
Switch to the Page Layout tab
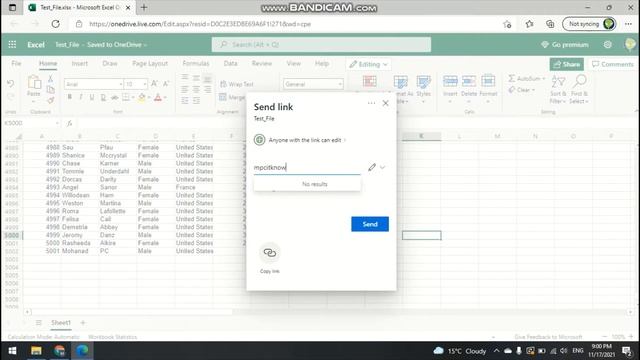click(x=150, y=64)
